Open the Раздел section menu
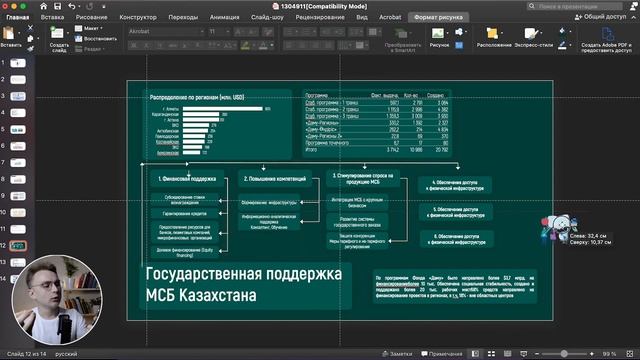Image resolution: width=640 pixels, height=360 pixels. (90, 49)
